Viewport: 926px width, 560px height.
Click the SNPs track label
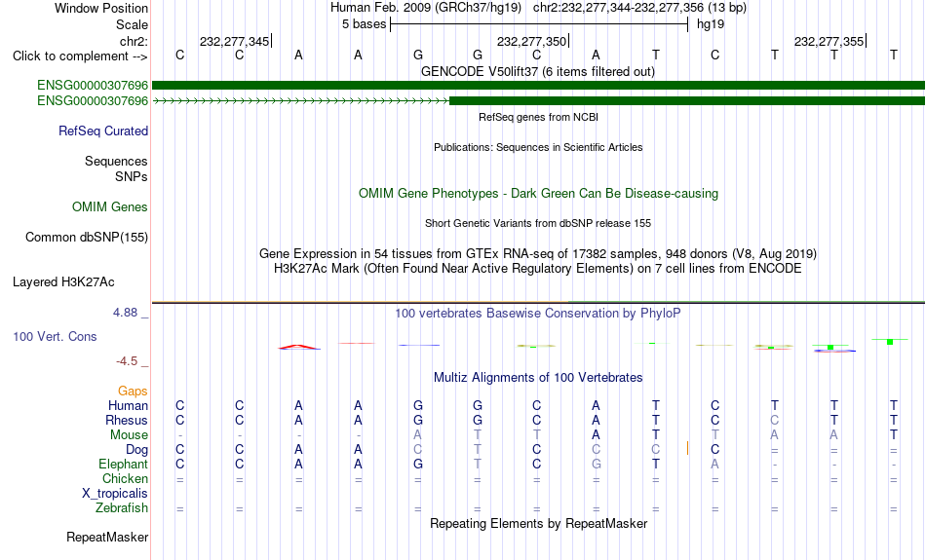pos(132,176)
